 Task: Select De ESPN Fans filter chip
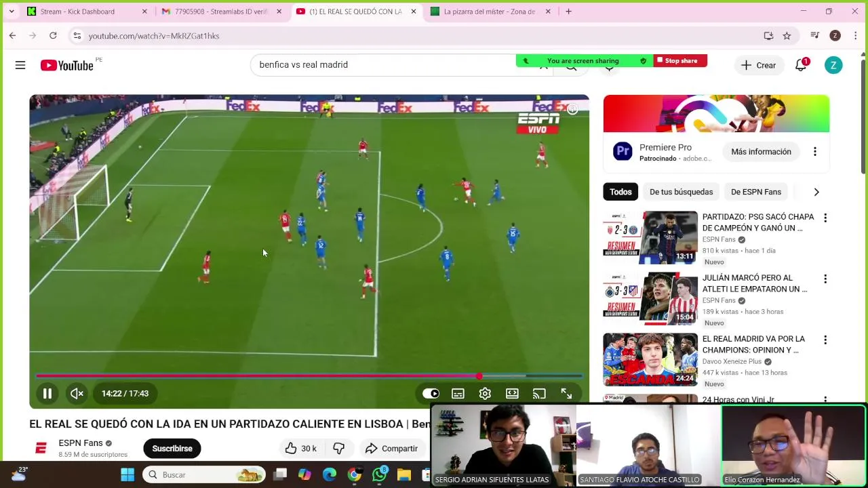pyautogui.click(x=756, y=192)
